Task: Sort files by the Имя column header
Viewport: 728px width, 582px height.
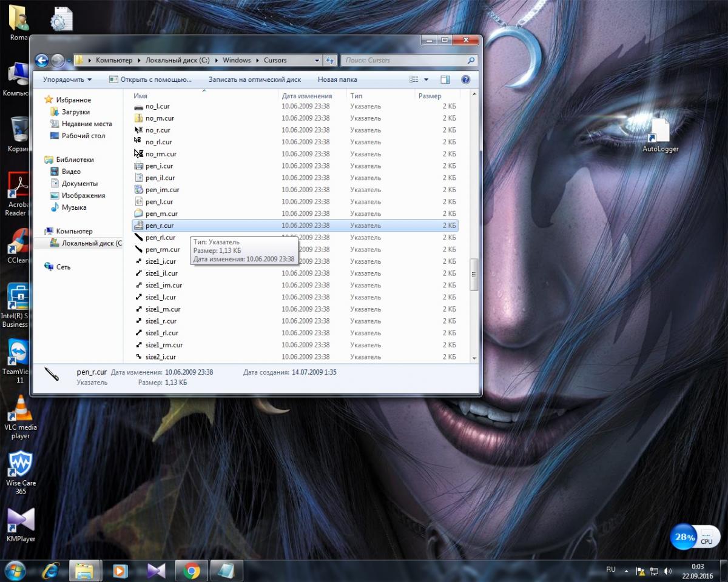Action: pyautogui.click(x=141, y=96)
